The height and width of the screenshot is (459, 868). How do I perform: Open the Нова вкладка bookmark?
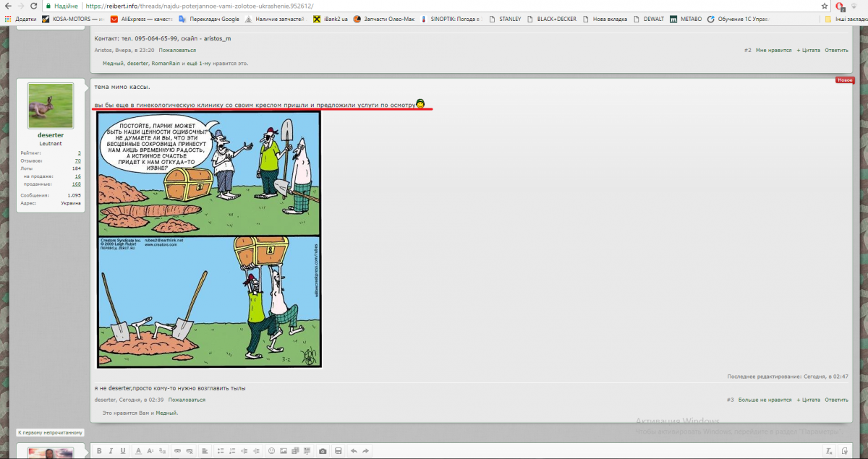pos(605,19)
